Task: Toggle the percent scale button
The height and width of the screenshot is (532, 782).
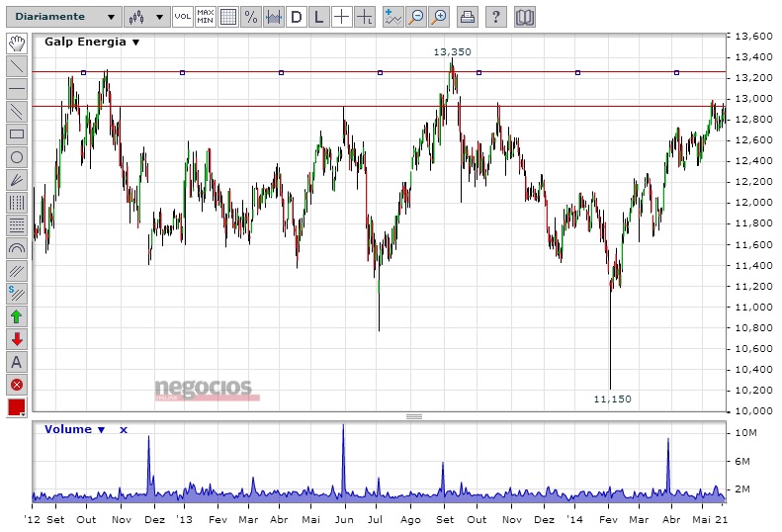Action: click(251, 17)
